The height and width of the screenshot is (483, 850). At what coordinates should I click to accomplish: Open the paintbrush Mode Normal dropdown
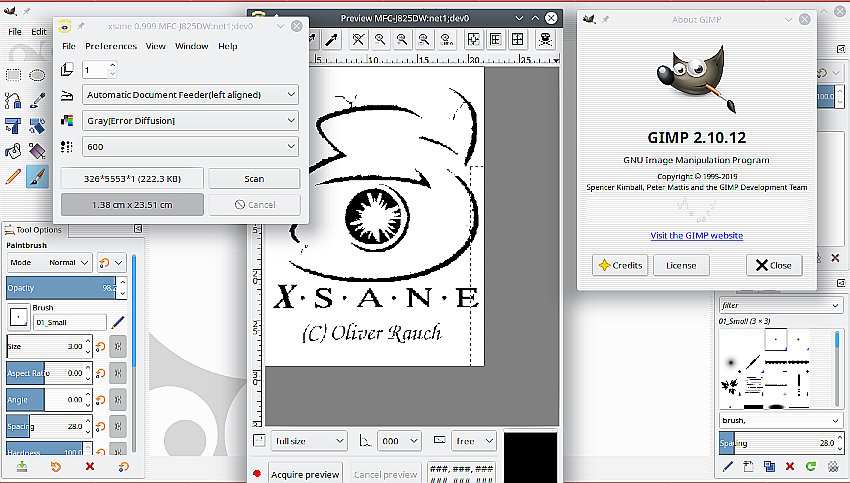[x=50, y=262]
